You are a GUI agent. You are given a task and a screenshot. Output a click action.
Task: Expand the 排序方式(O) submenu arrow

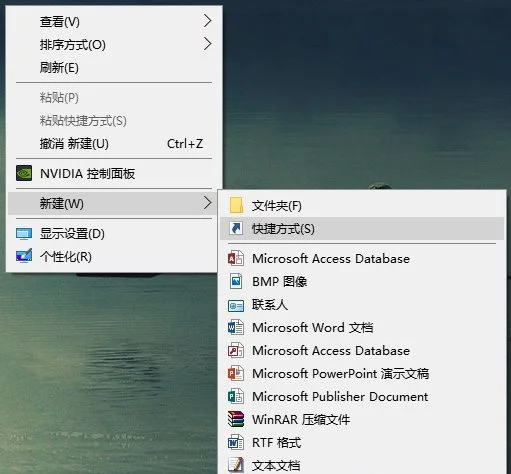coord(207,44)
